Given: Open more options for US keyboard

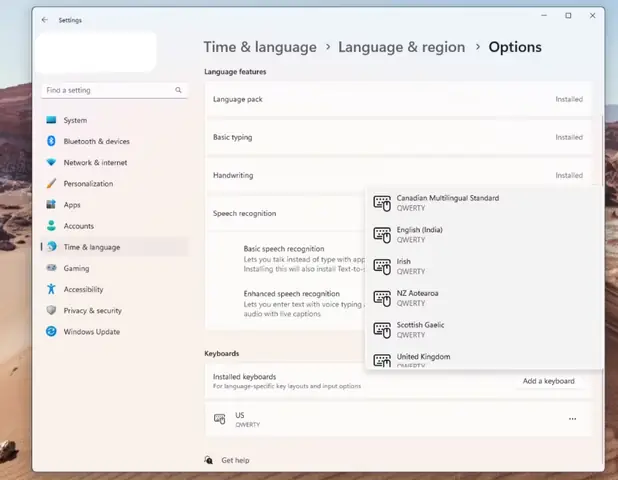Looking at the screenshot, I should coord(572,419).
